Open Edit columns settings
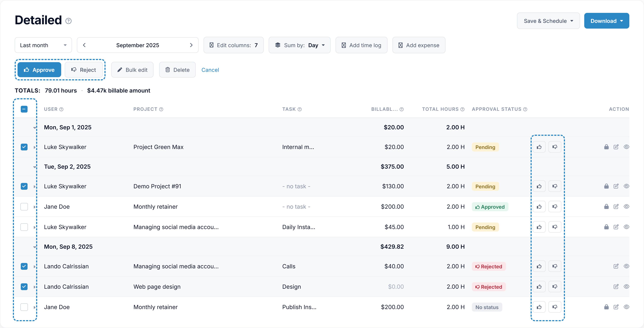Image resolution: width=644 pixels, height=328 pixels. (233, 45)
